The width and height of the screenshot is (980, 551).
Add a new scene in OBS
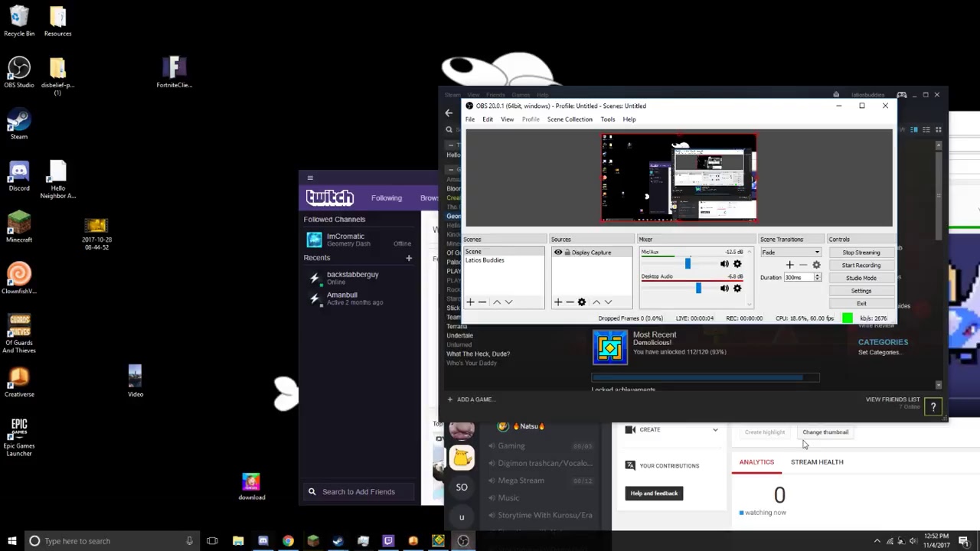470,302
